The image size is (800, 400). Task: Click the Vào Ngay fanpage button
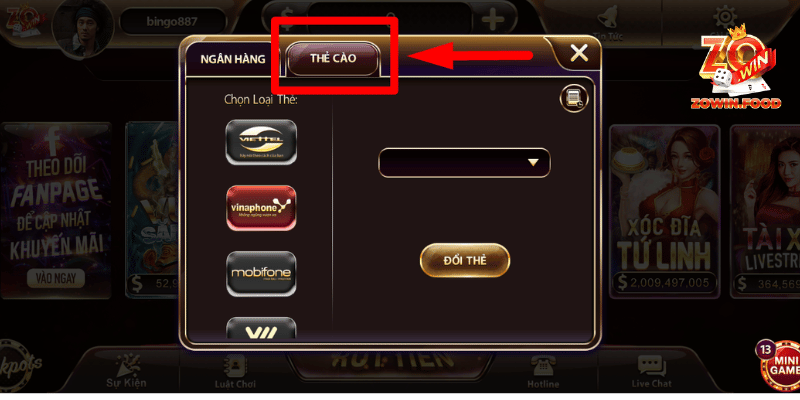click(56, 279)
